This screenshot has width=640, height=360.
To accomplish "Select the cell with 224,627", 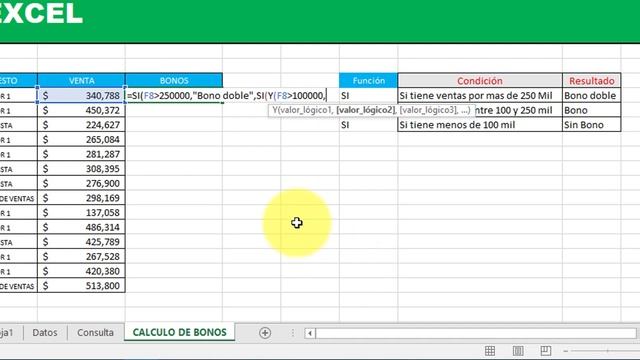I will (81, 125).
